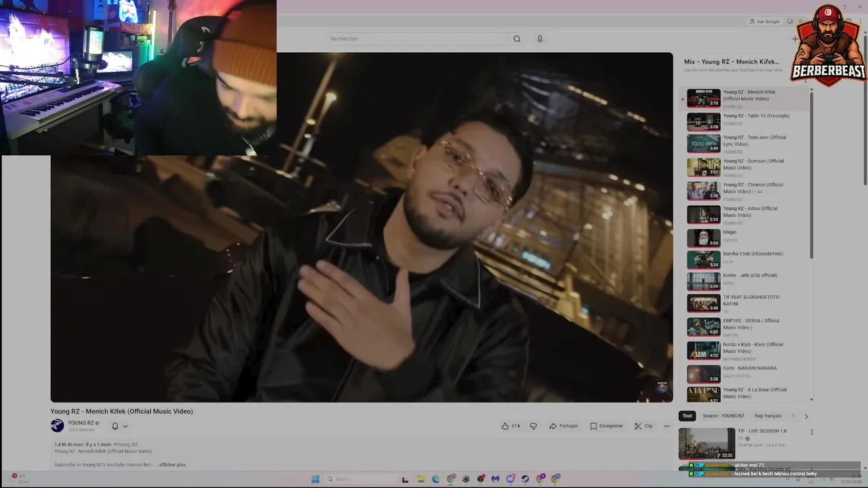Open the first Chrome icon in taskbar
Screen dimensions: 868x488
450,479
